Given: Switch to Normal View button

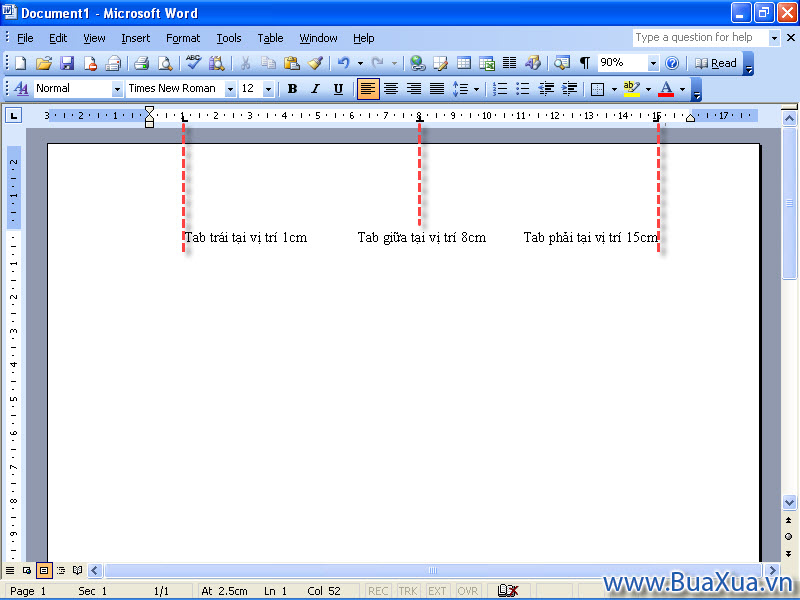Looking at the screenshot, I should point(10,570).
